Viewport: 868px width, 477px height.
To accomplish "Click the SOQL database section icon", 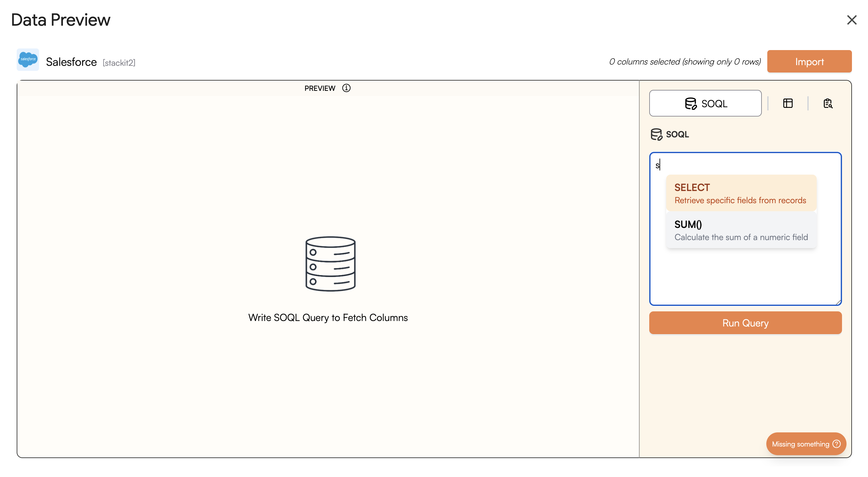I will pyautogui.click(x=656, y=134).
